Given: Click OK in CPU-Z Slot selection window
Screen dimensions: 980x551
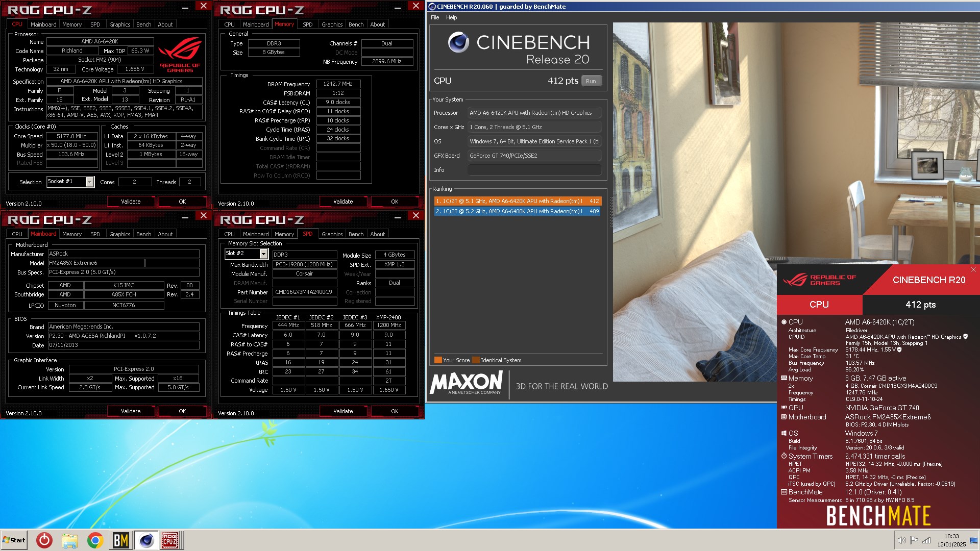Looking at the screenshot, I should [395, 411].
